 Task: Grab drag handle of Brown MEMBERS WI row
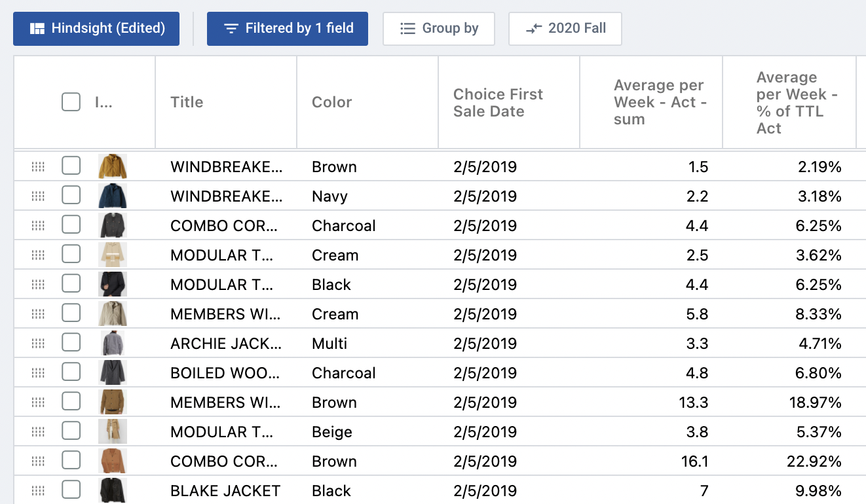[38, 403]
